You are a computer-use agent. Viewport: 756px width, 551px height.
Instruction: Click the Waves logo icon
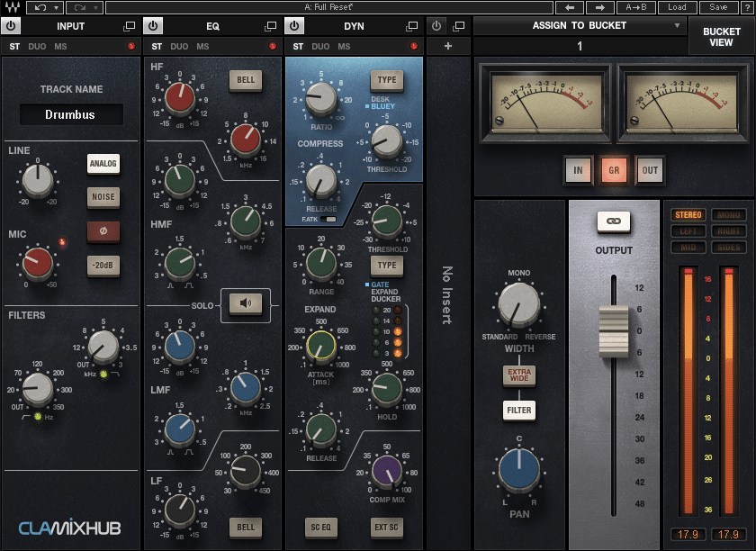click(12, 7)
